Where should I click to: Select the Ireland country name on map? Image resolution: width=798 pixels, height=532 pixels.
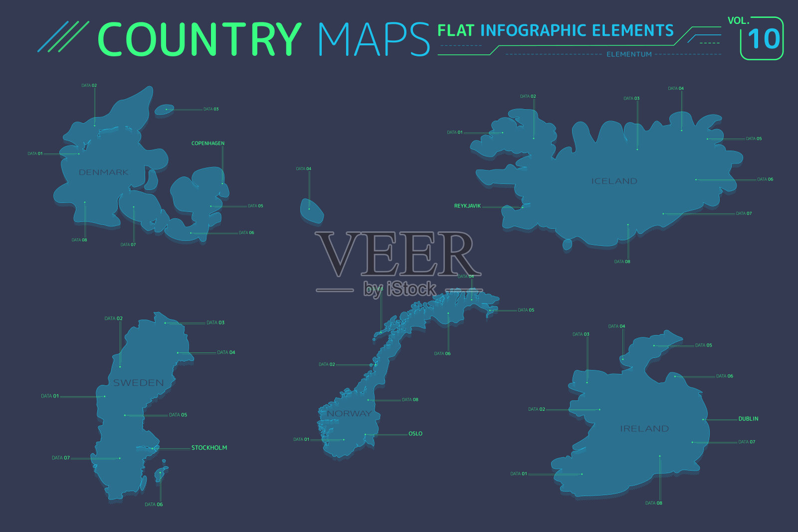click(x=644, y=428)
